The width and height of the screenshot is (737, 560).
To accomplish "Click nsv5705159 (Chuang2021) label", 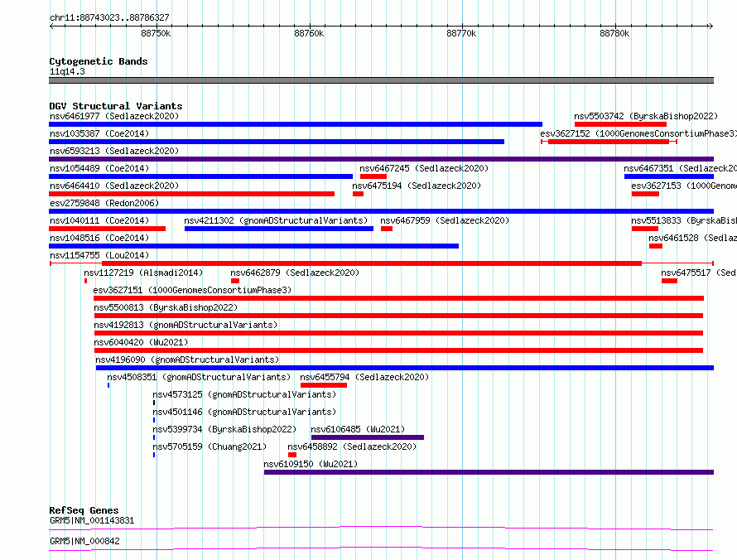I will (x=210, y=447).
